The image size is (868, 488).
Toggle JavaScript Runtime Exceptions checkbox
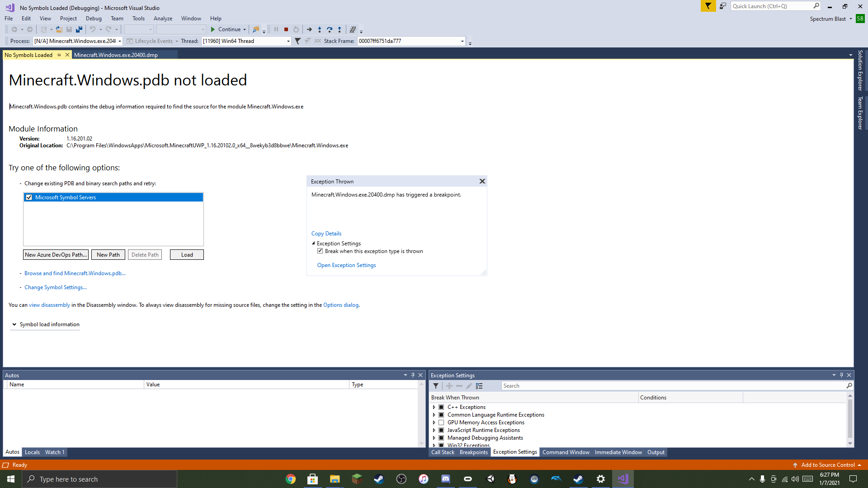(x=441, y=430)
